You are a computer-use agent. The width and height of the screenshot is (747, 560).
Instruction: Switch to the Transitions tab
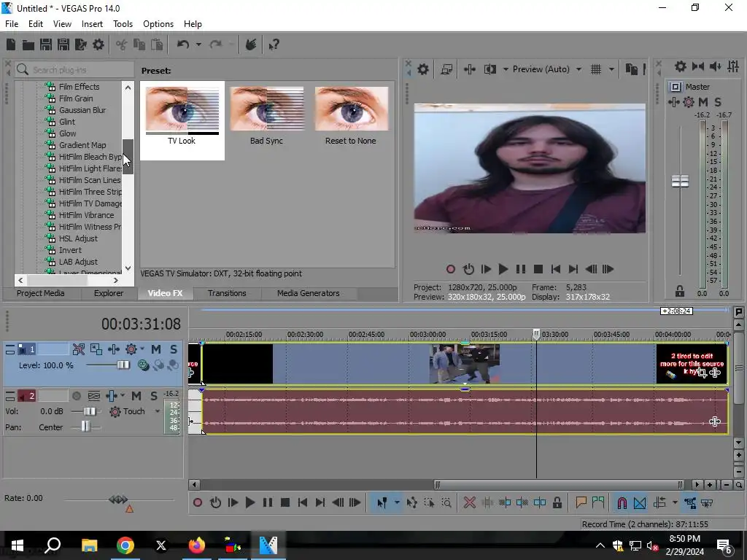point(227,293)
